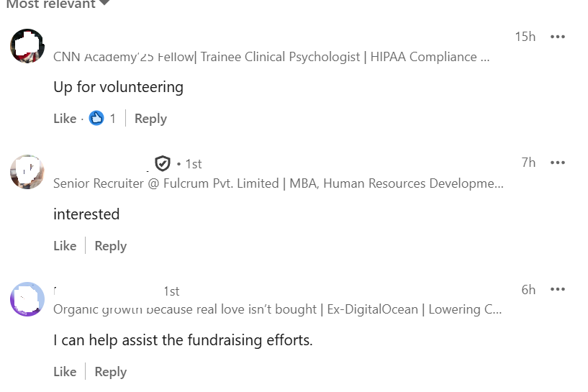The image size is (588, 392).
Task: Reply to the 'Up for volunteering' comment
Action: 150,119
